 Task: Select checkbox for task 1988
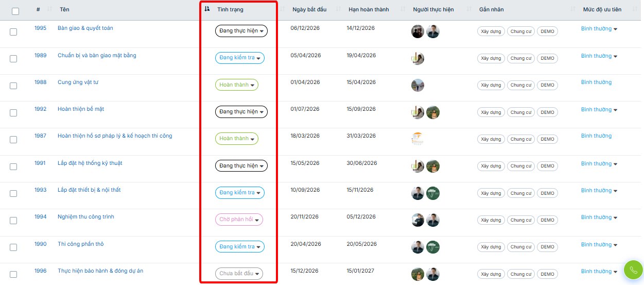(x=13, y=86)
